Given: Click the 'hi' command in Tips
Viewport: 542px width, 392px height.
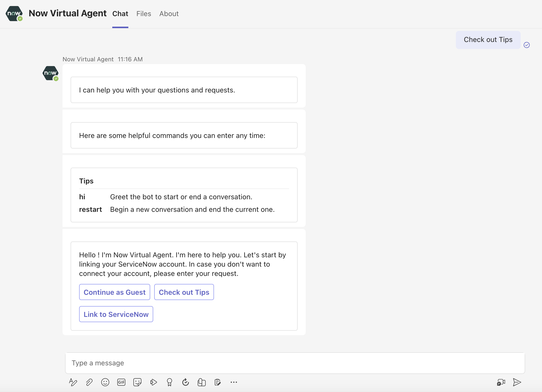Looking at the screenshot, I should [82, 197].
